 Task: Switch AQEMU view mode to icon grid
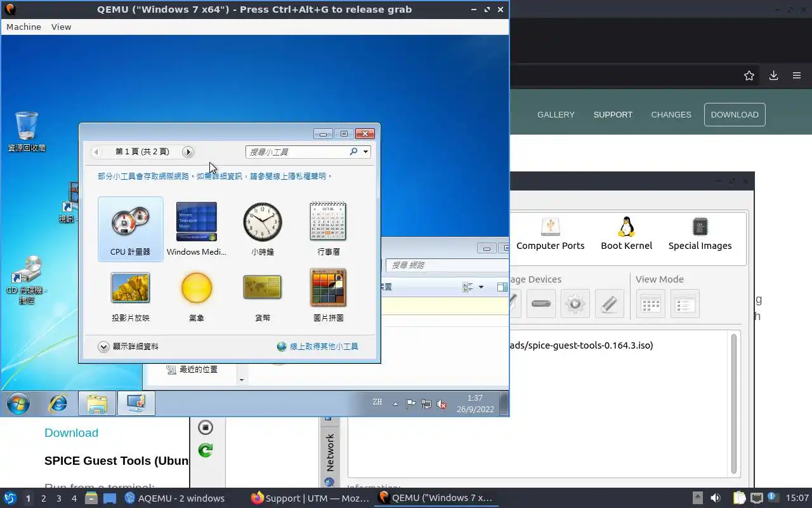pos(650,304)
